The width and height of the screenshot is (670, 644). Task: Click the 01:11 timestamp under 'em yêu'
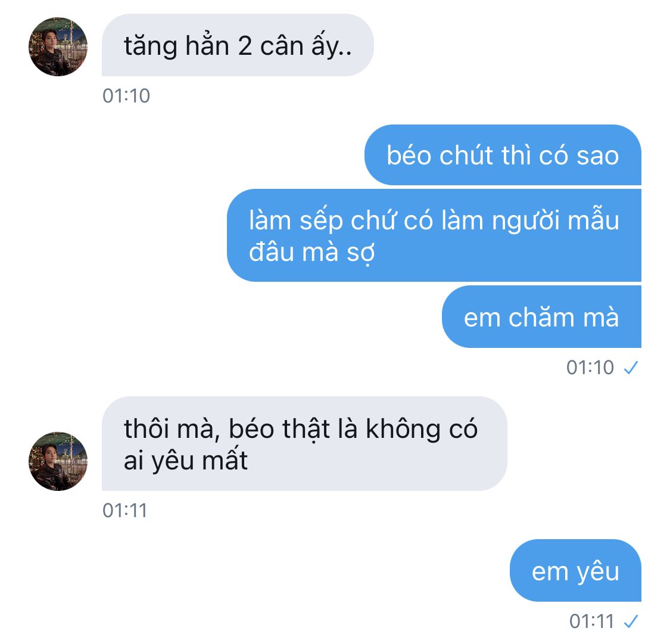point(591,621)
